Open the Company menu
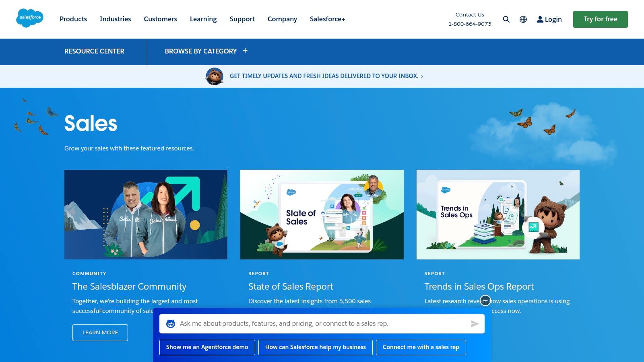The height and width of the screenshot is (362, 644). pos(282,19)
